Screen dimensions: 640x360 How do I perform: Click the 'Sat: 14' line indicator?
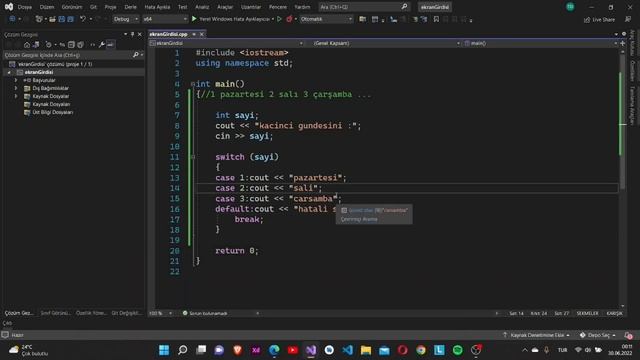[x=516, y=313]
